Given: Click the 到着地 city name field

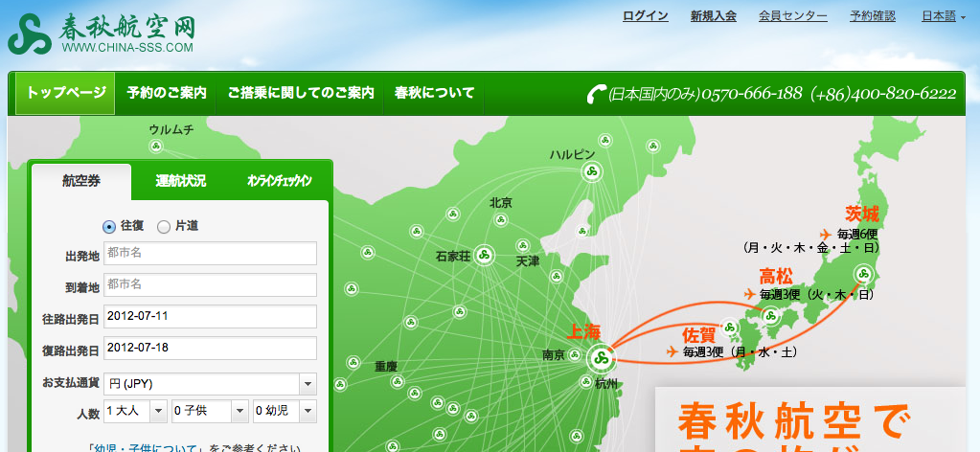Looking at the screenshot, I should pos(210,284).
